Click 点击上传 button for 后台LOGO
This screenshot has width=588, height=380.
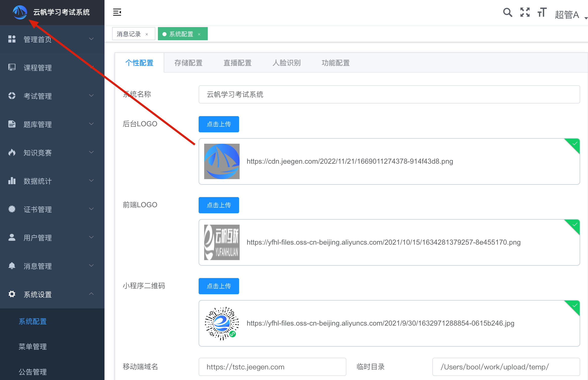(219, 124)
